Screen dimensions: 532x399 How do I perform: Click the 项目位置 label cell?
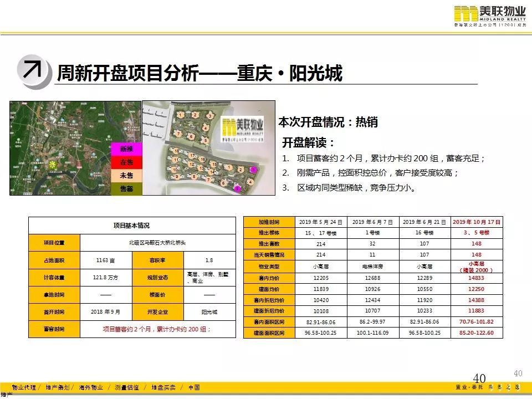54,243
